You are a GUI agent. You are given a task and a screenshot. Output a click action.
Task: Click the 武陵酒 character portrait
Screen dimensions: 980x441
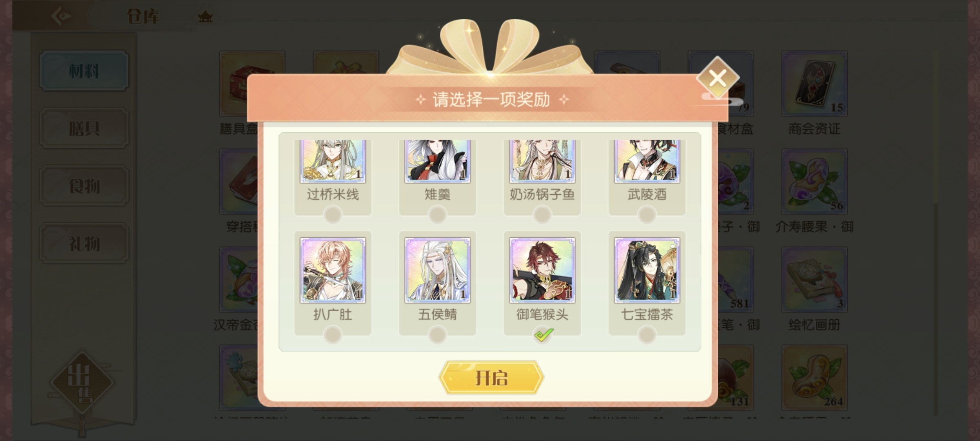point(647,161)
